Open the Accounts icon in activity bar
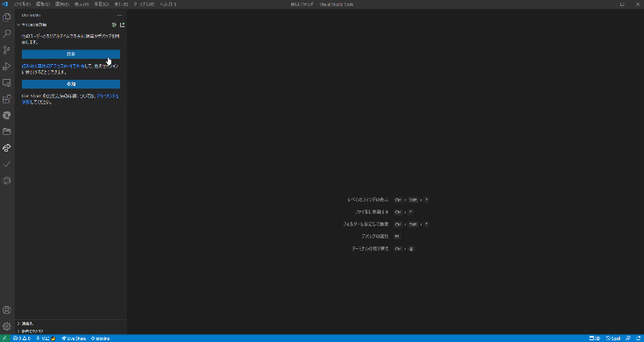 7,310
